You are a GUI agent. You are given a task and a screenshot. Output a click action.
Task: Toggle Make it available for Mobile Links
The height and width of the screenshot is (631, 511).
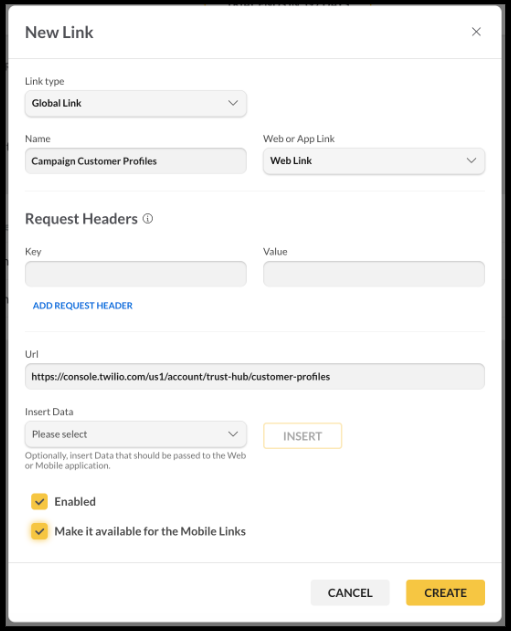pos(39,531)
